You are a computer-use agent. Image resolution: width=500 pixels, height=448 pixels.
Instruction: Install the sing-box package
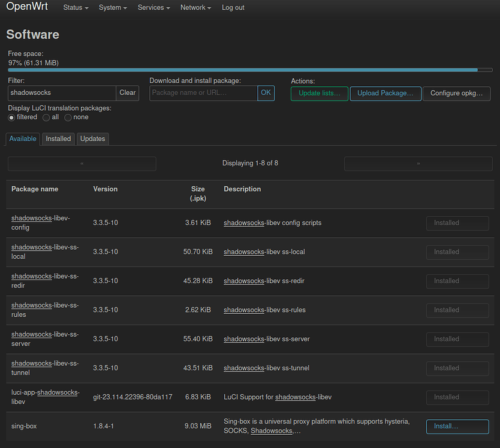coord(457,426)
